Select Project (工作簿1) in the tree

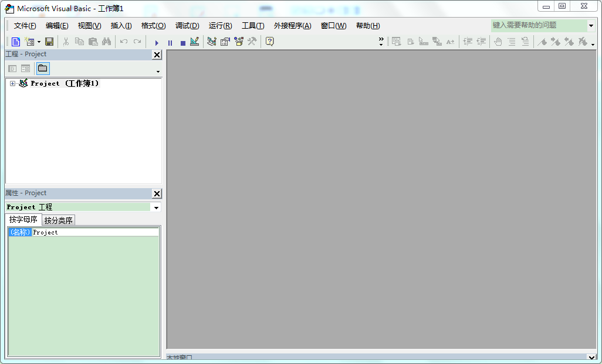pos(65,83)
